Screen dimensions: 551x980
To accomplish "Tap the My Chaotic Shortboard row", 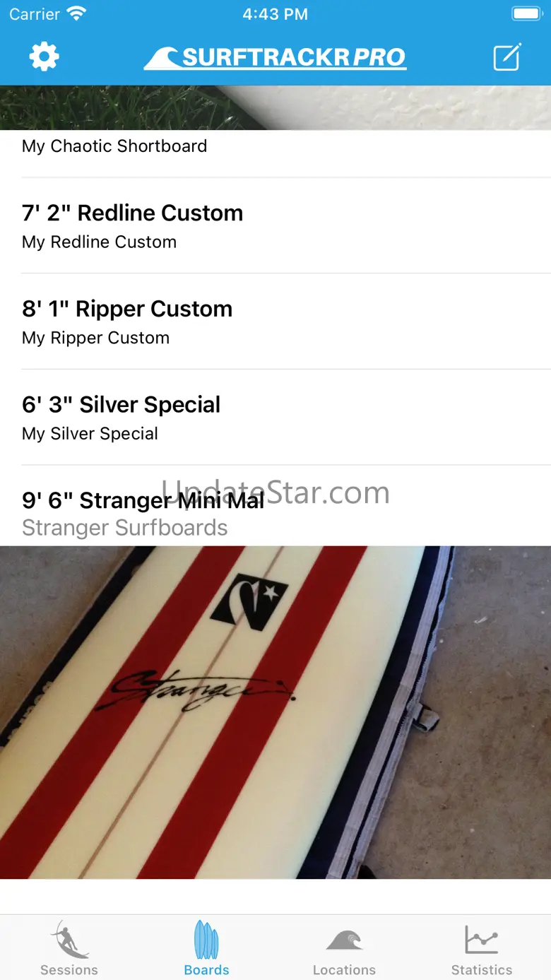I will (275, 153).
